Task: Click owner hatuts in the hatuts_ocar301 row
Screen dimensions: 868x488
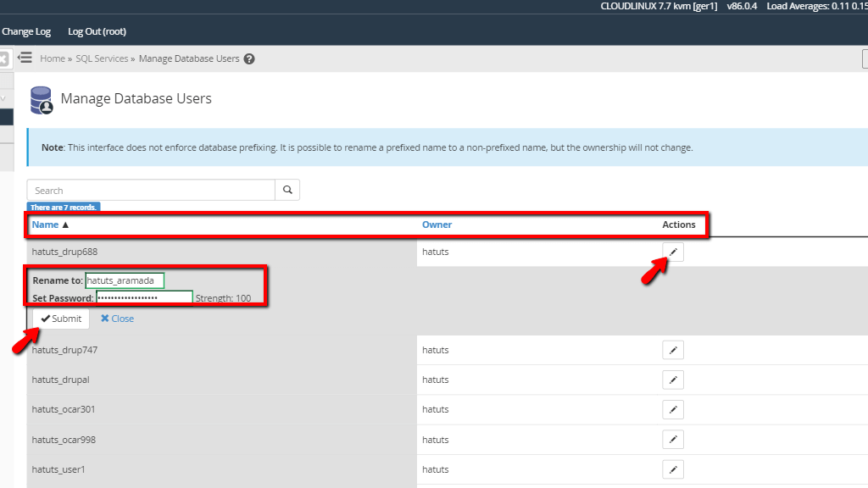Action: (x=436, y=409)
